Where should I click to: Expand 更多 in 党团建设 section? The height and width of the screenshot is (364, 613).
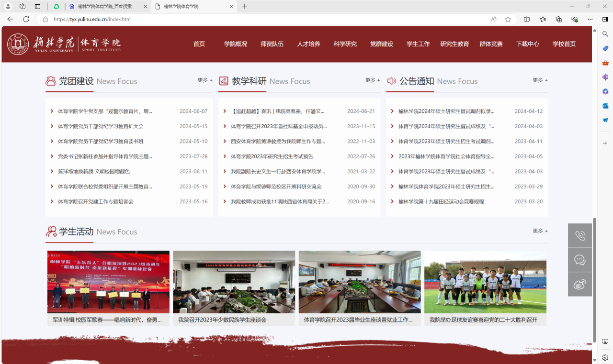click(205, 80)
